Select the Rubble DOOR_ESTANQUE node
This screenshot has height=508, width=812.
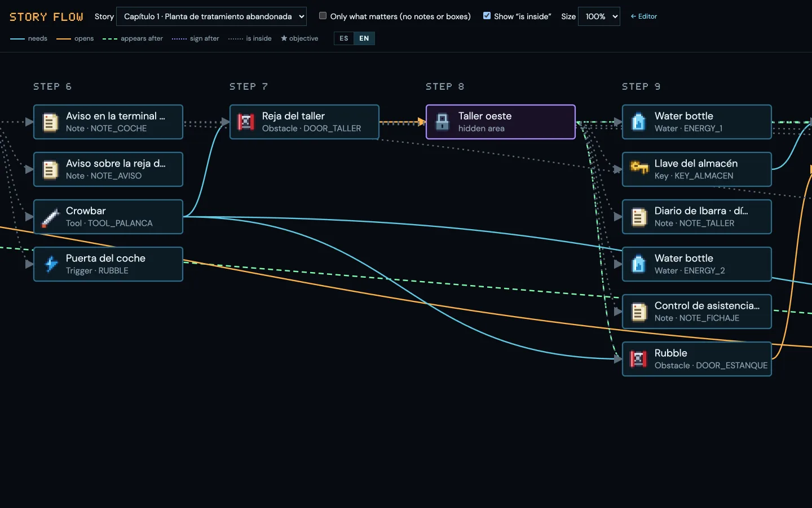[697, 359]
